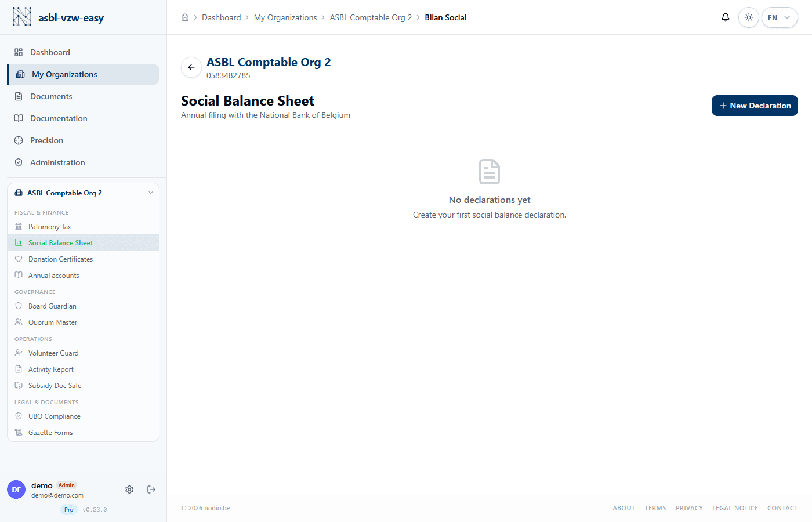Open user settings gear icon
This screenshot has height=522, width=812.
point(129,490)
